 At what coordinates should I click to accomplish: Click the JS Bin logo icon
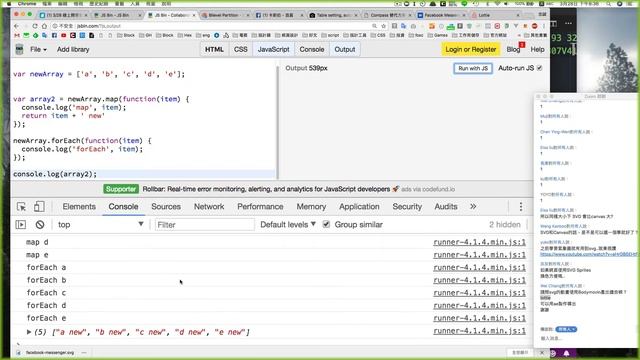[x=19, y=49]
